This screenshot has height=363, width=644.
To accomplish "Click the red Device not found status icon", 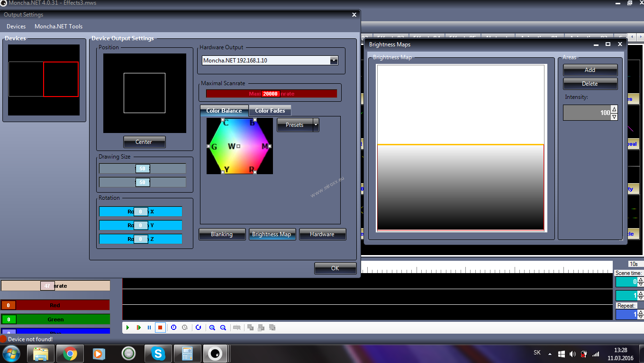I will coord(3,339).
